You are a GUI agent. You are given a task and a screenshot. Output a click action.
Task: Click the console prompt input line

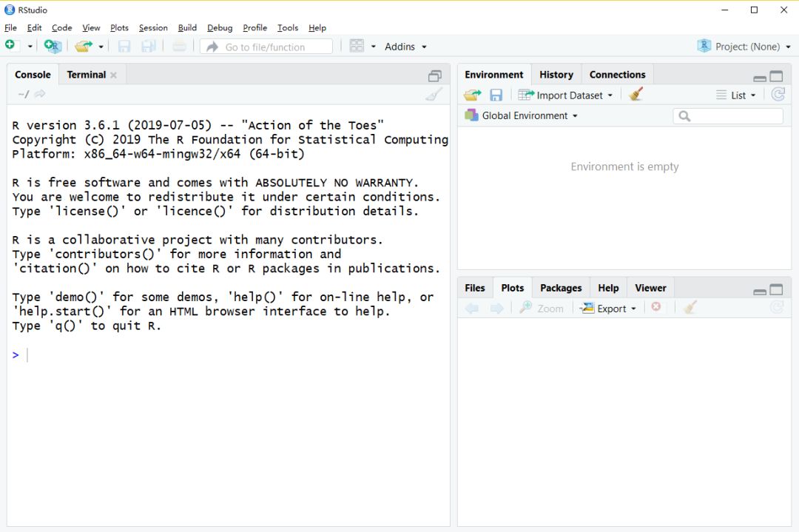[229, 354]
